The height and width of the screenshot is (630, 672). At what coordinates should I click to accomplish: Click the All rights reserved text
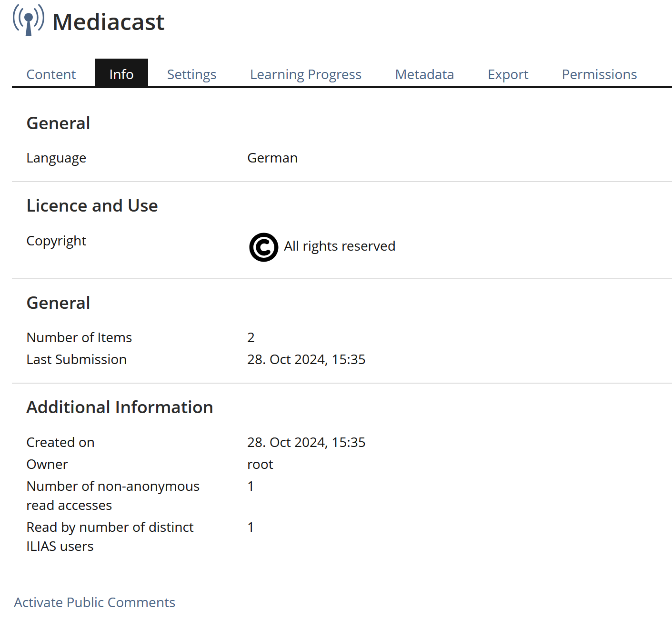(340, 246)
